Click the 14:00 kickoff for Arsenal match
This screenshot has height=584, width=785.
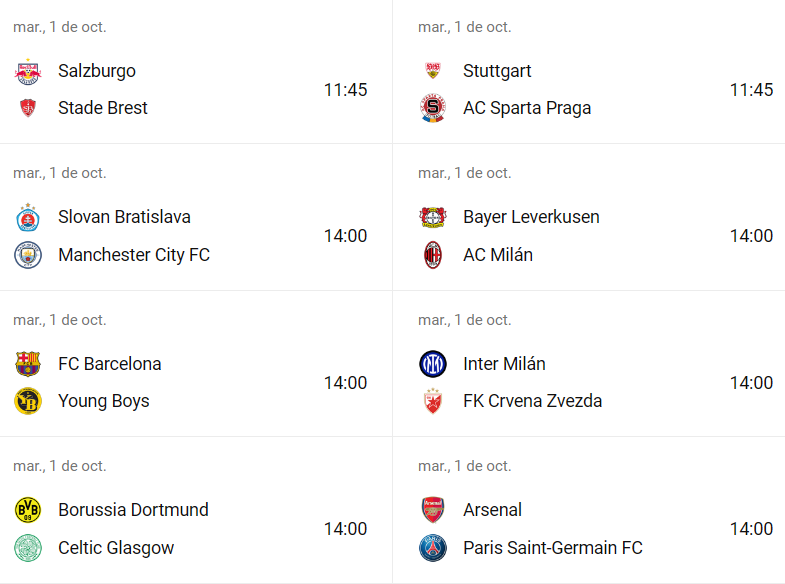[751, 529]
